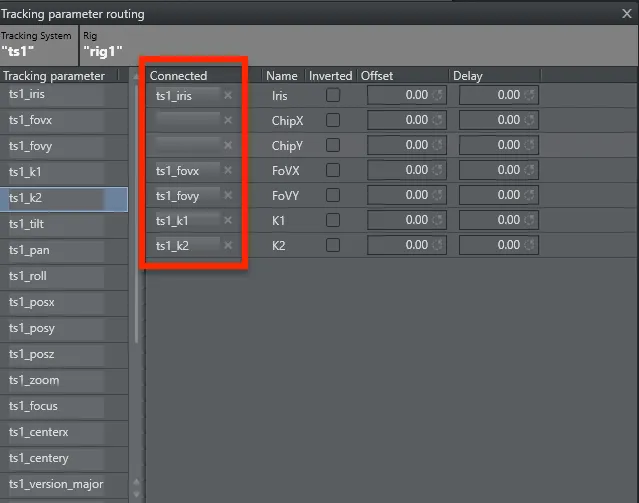The height and width of the screenshot is (503, 639).
Task: Click the Offset column header
Action: coord(377,76)
